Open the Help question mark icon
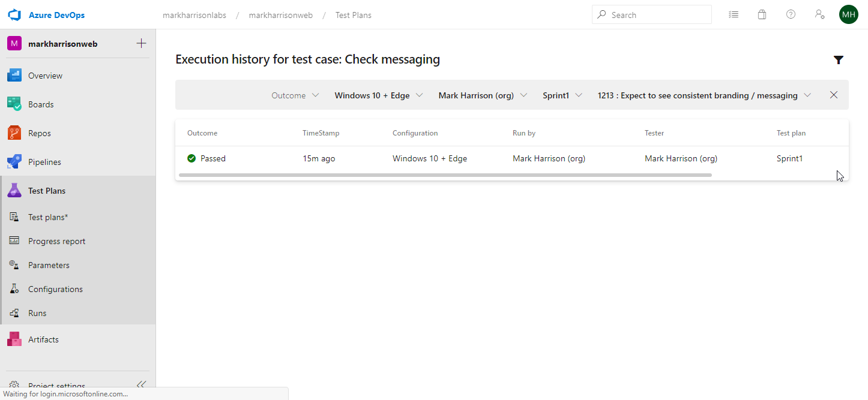The image size is (868, 400). [x=791, y=15]
